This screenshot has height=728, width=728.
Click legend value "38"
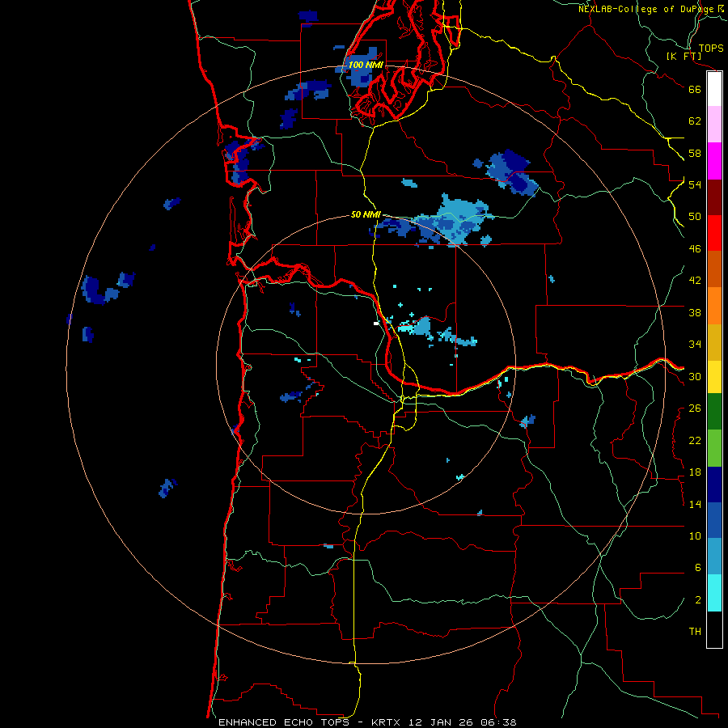(695, 312)
